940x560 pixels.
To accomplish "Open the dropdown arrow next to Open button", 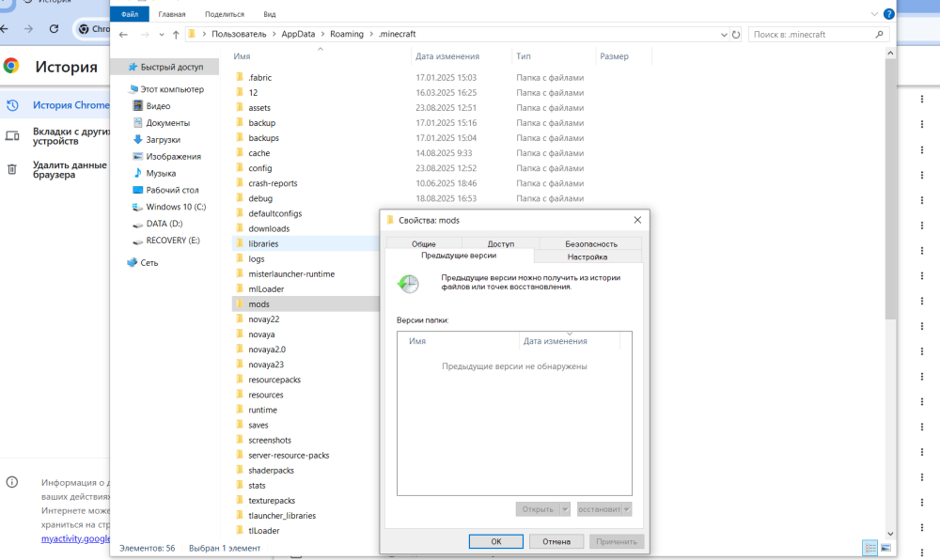I will coord(565,509).
